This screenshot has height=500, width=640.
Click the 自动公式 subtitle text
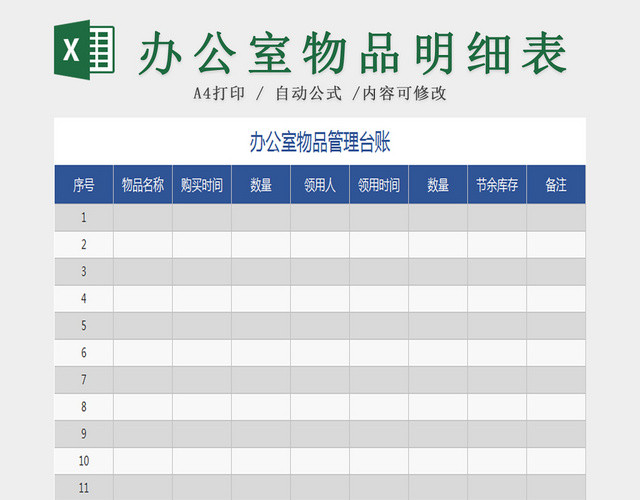pyautogui.click(x=309, y=93)
